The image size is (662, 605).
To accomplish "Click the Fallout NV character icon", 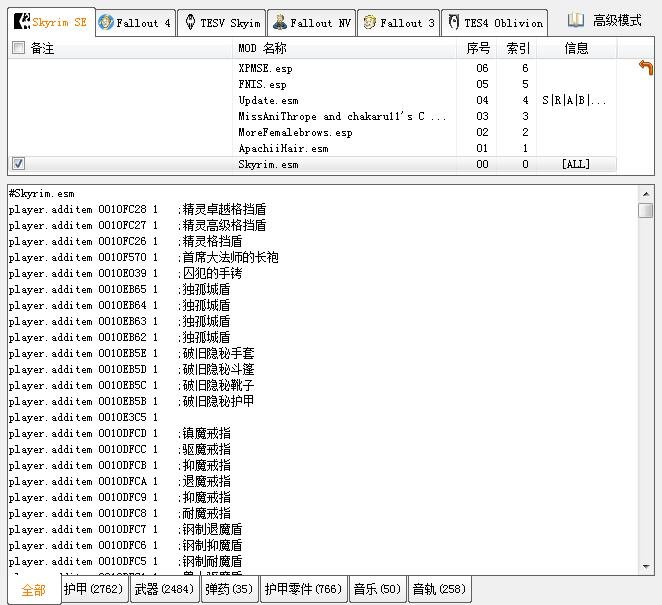I will coord(279,22).
